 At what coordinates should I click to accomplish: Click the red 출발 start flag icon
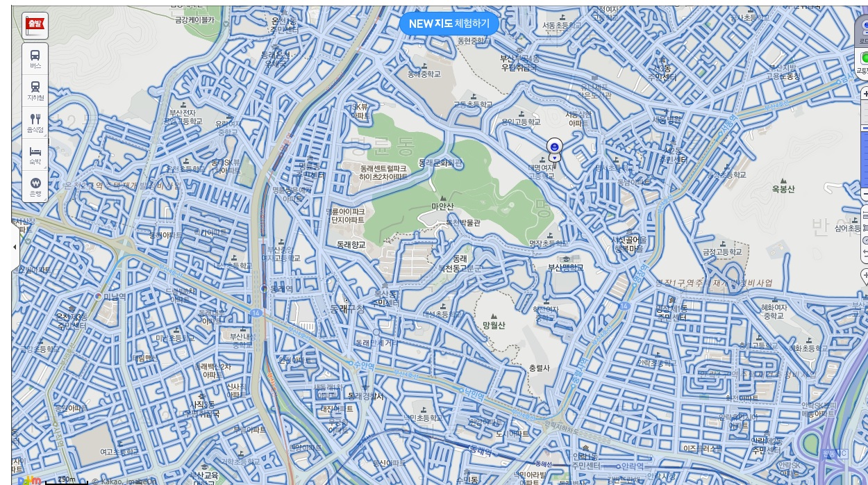[34, 24]
